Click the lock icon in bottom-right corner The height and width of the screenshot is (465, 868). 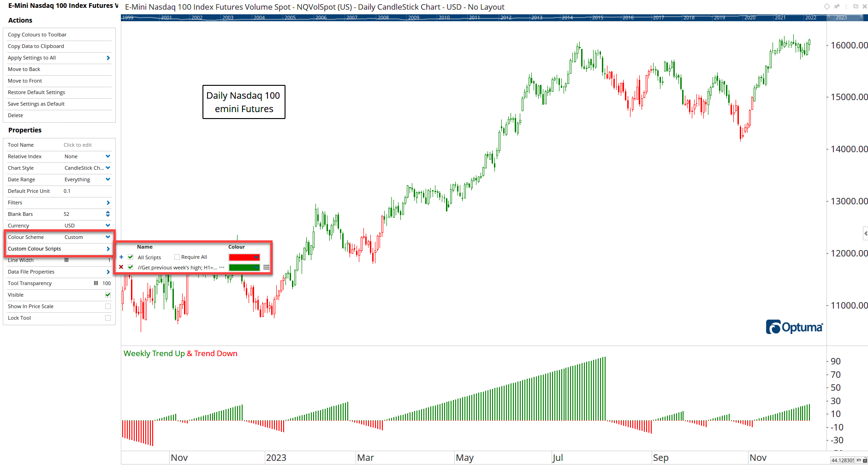[865, 460]
